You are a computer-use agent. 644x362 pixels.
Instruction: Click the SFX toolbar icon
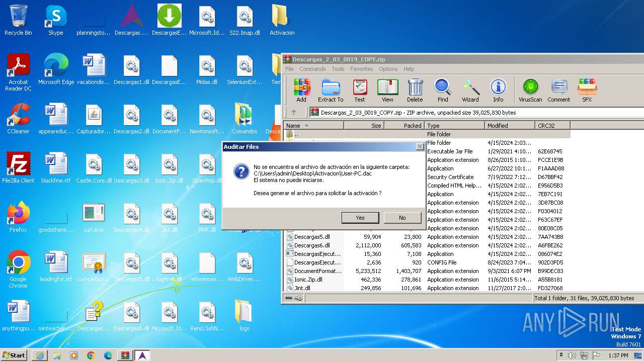(587, 90)
